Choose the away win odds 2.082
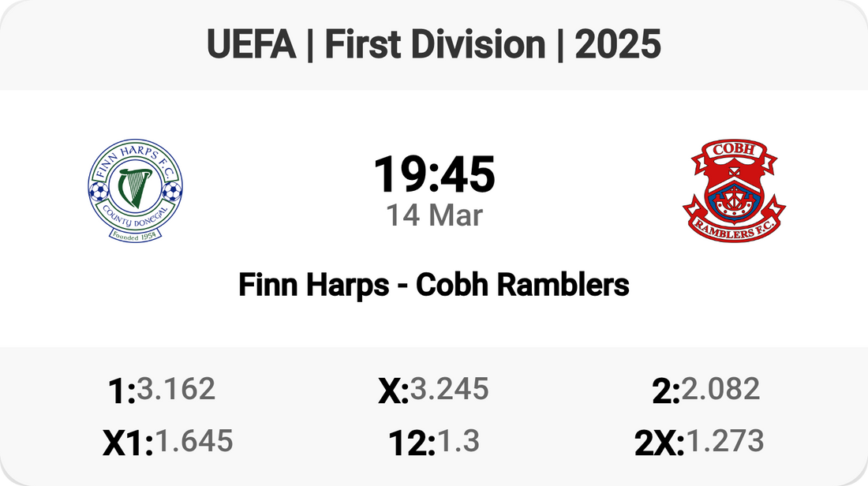The height and width of the screenshot is (486, 868). 721,388
